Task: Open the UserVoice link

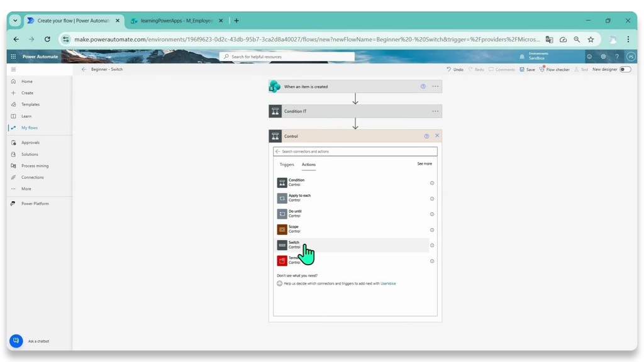Action: pos(388,283)
